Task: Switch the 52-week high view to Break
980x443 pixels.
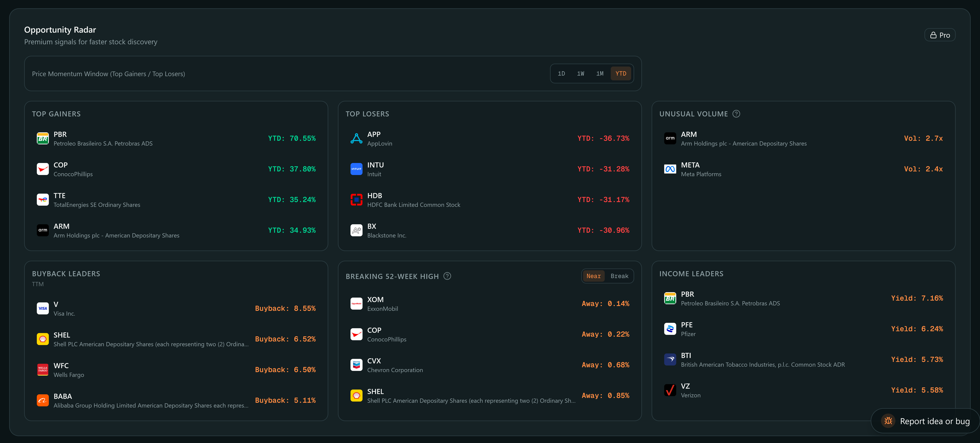Action: 619,276
